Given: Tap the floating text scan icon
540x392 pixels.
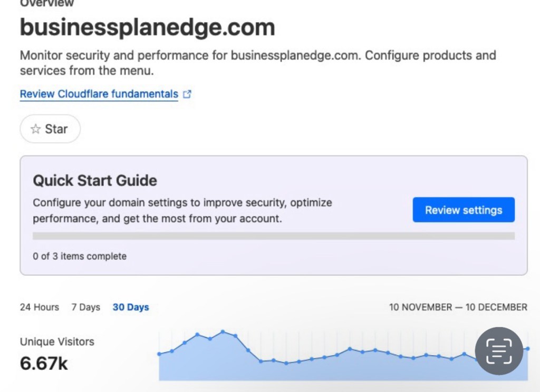Looking at the screenshot, I should coord(499,351).
